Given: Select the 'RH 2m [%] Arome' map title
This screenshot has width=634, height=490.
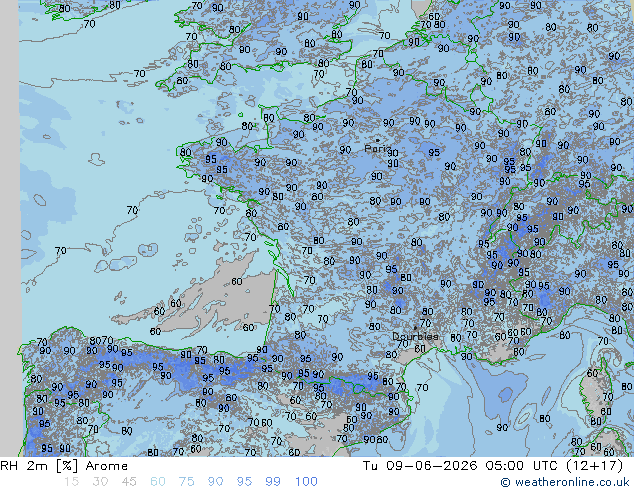Looking at the screenshot, I should pyautogui.click(x=64, y=466).
